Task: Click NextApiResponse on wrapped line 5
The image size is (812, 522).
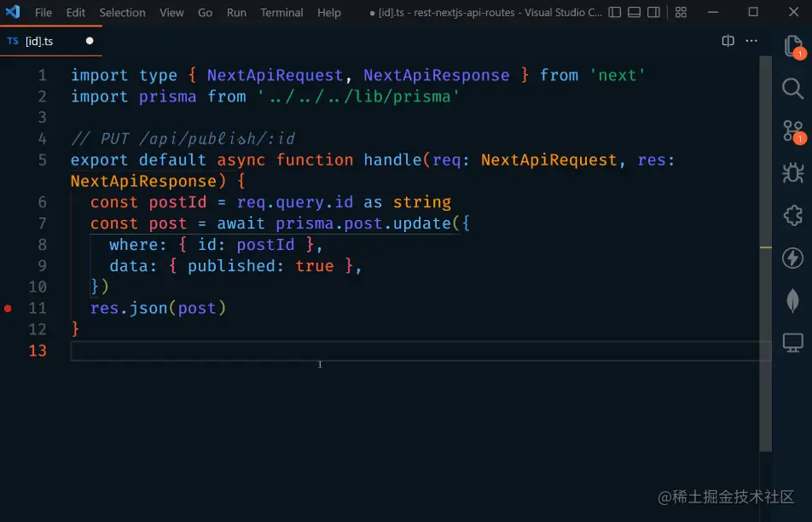Action: [143, 181]
